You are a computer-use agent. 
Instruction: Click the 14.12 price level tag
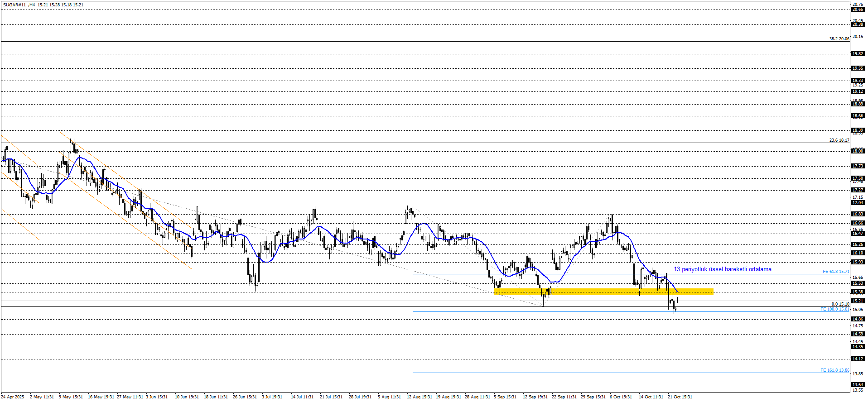[x=858, y=359]
